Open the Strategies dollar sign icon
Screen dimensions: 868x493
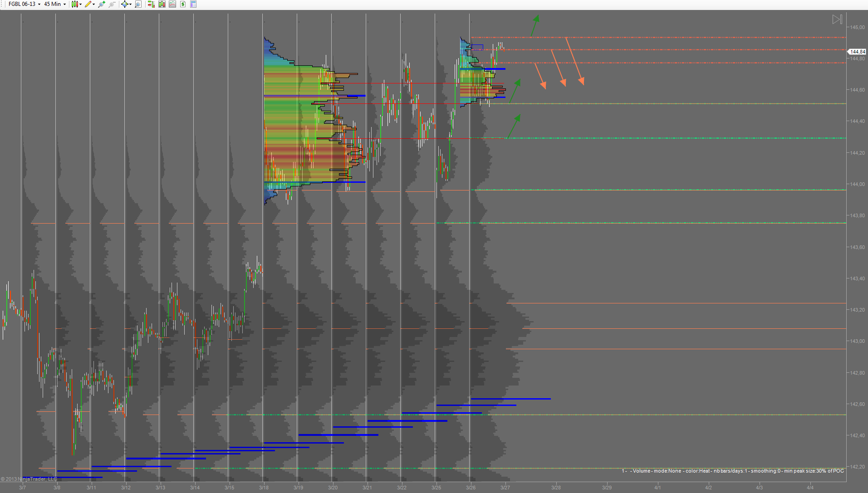point(183,4)
